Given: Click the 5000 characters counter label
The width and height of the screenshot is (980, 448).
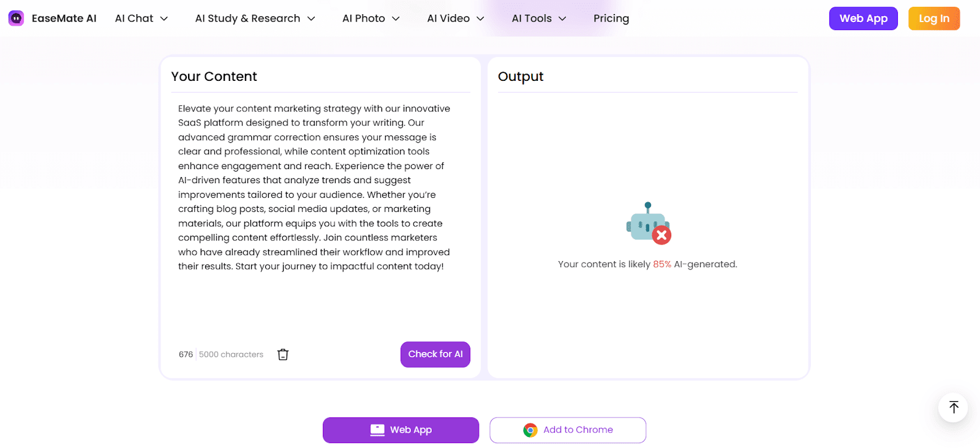Looking at the screenshot, I should point(230,354).
